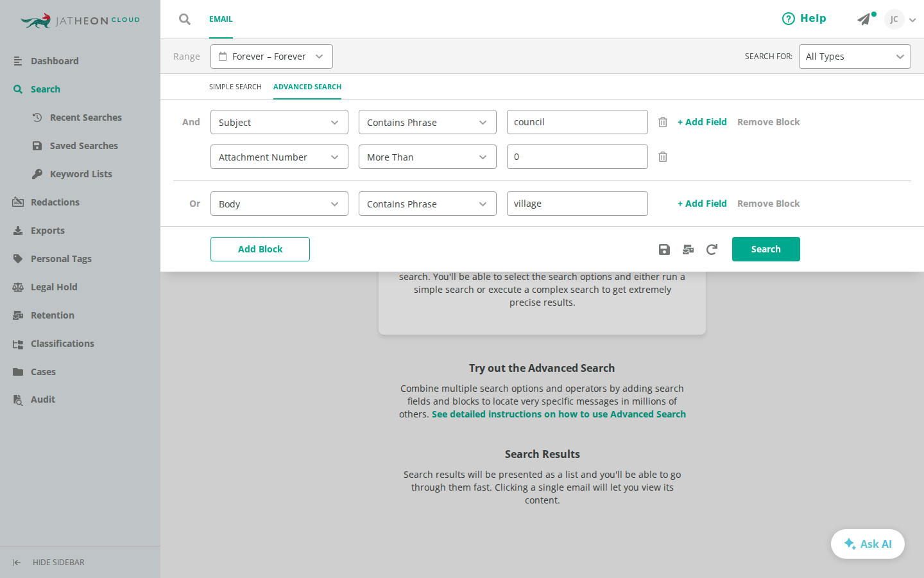Open the Ask AI assistant

868,544
